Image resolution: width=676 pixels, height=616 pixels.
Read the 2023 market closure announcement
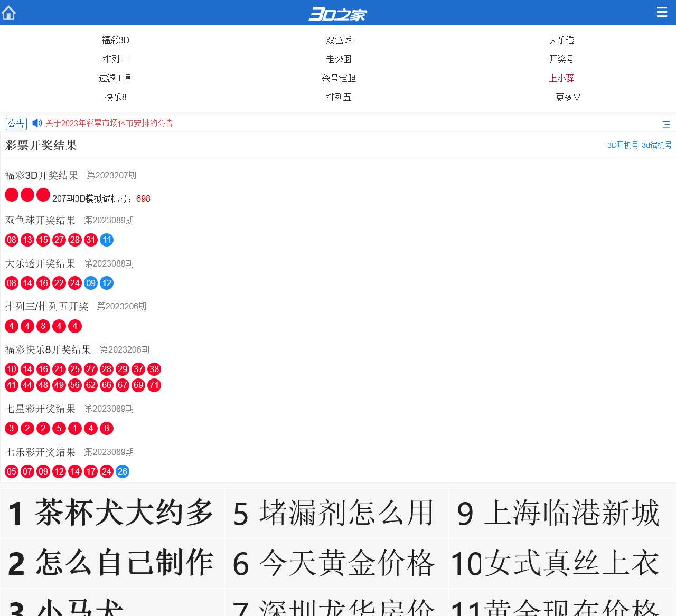[109, 123]
